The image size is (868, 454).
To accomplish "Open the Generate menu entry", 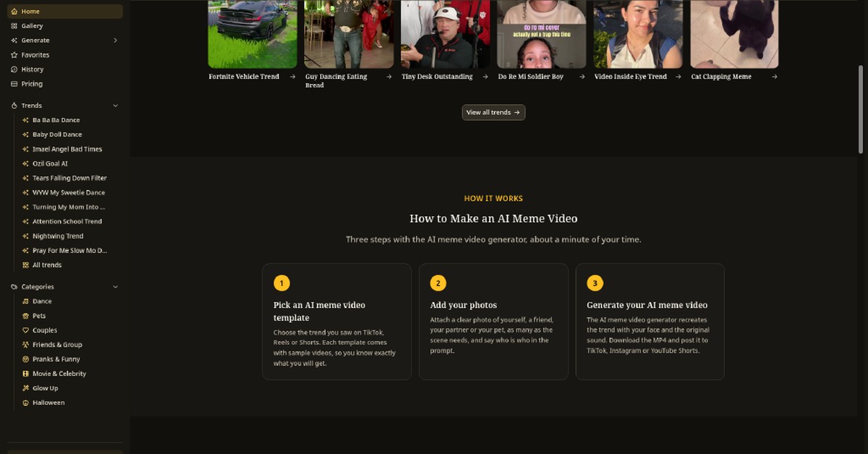I will coord(65,40).
